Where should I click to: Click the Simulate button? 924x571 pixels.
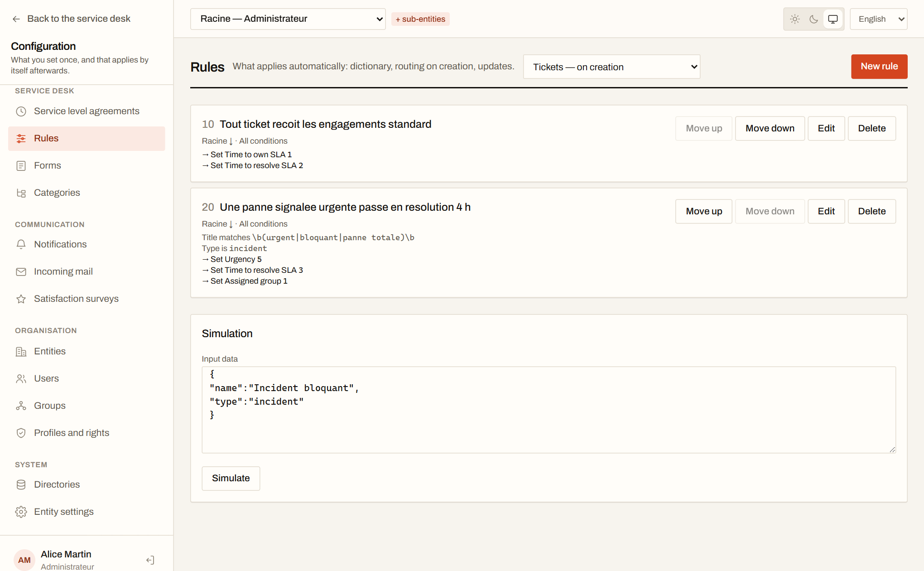tap(231, 479)
